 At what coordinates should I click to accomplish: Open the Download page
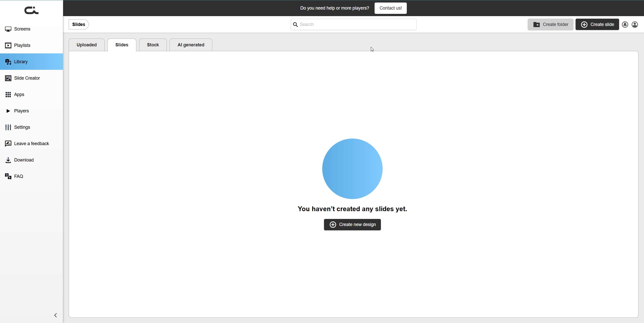pyautogui.click(x=24, y=160)
